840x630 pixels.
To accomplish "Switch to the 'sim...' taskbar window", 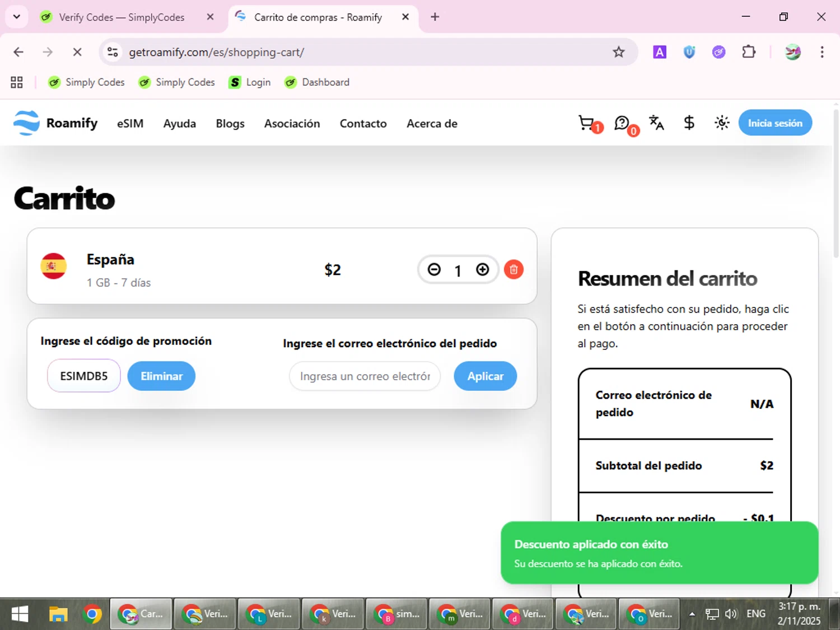I will (396, 614).
